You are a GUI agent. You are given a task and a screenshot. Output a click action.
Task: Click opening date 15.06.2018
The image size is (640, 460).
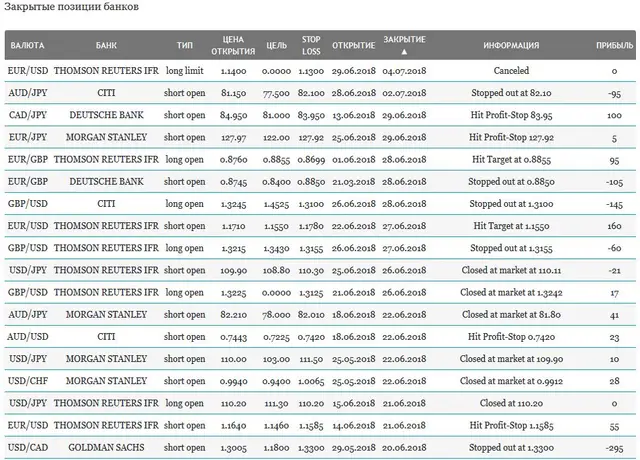(x=353, y=403)
